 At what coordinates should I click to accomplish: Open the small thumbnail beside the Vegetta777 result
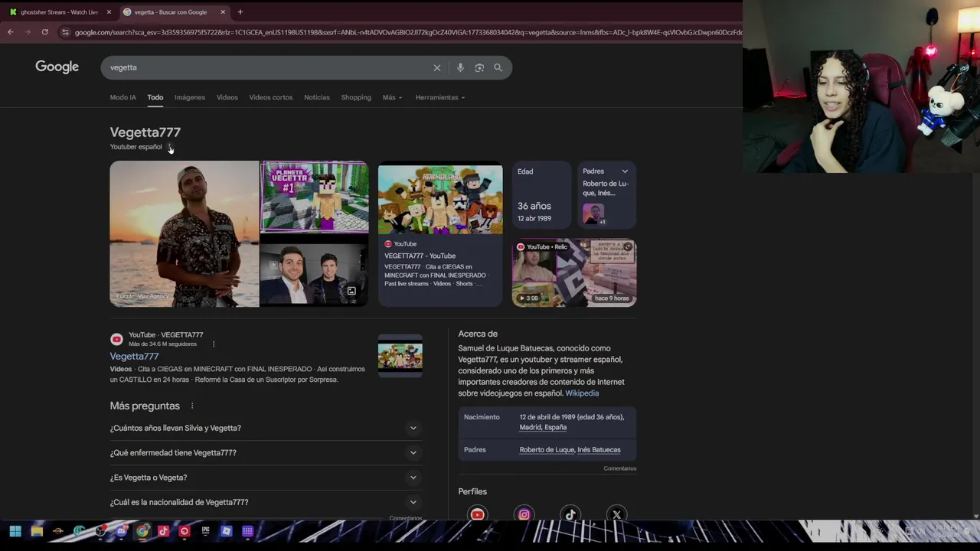pos(400,356)
